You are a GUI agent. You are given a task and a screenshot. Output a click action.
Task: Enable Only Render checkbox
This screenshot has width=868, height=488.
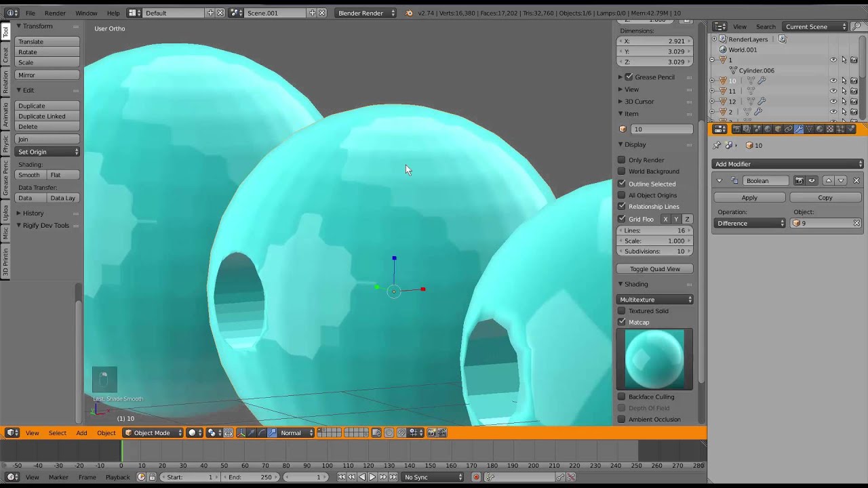(x=621, y=160)
